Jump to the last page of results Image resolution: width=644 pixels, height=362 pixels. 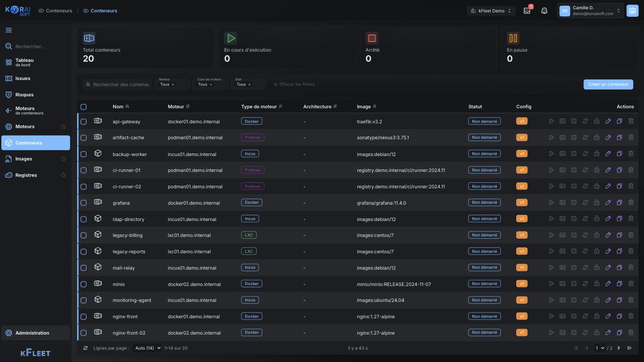pyautogui.click(x=629, y=348)
